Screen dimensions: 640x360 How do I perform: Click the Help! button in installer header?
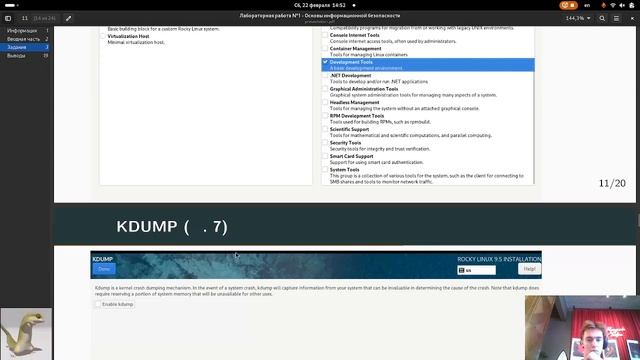pyautogui.click(x=529, y=269)
